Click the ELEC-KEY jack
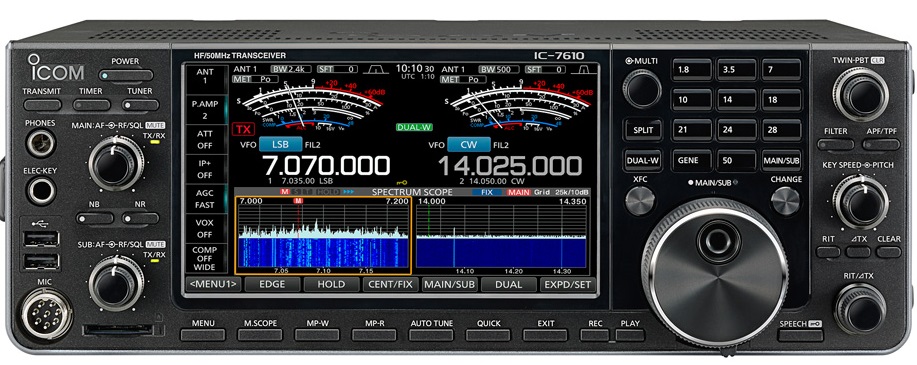Screen dimensions: 917x365 (x=42, y=191)
